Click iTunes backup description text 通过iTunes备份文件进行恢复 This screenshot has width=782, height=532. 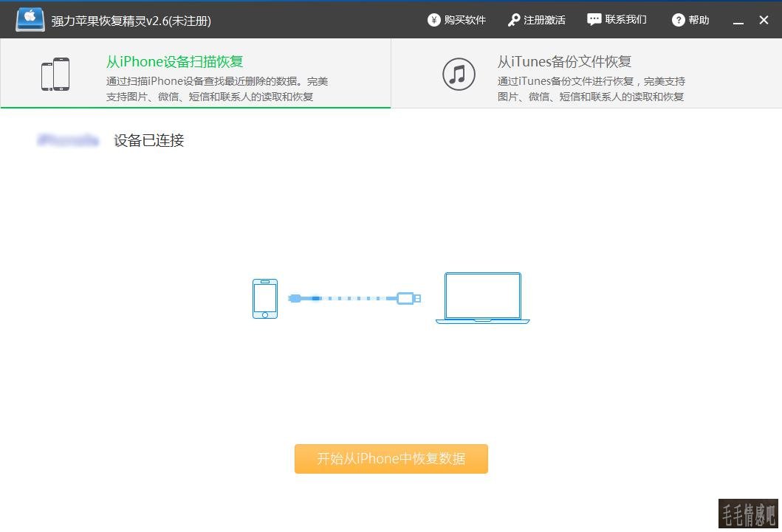[591, 89]
